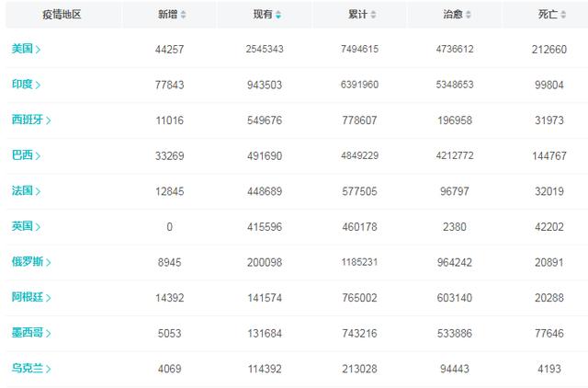Select the 阿根廷 recovered value 603140
Screen dimensions: 588x388
click(x=455, y=298)
